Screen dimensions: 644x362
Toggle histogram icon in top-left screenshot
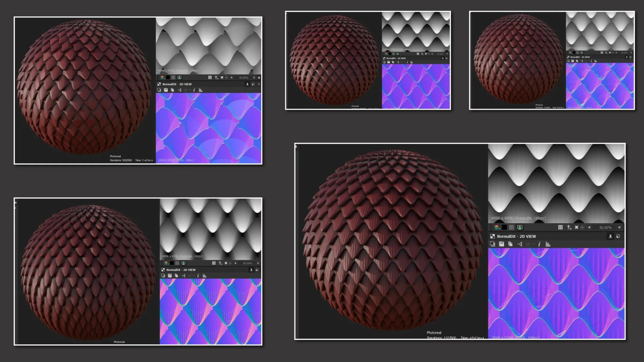(201, 90)
